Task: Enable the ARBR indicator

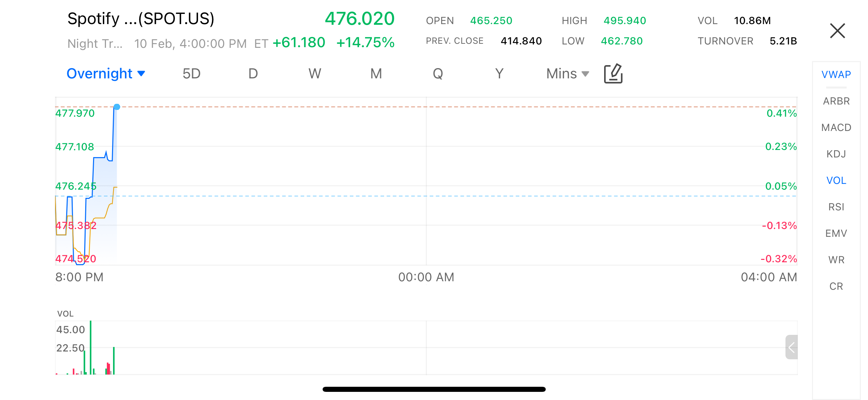Action: 836,101
